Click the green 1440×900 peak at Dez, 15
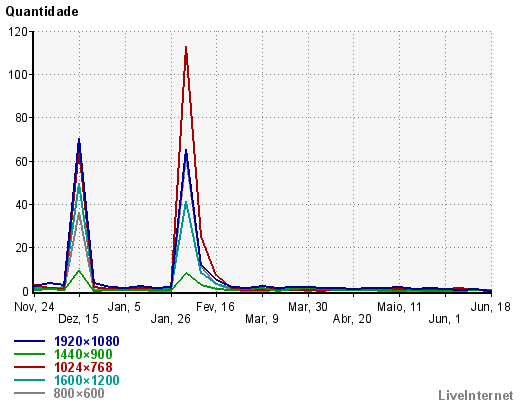 coord(79,271)
